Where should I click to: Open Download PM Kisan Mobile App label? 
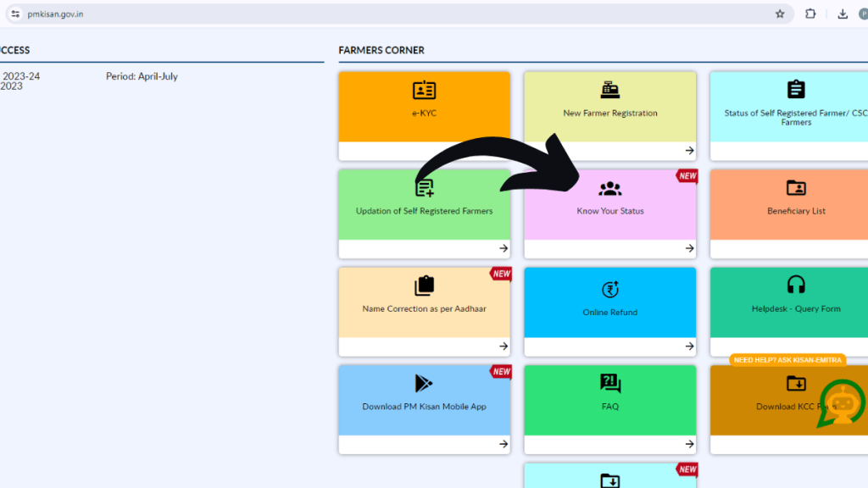pos(424,407)
